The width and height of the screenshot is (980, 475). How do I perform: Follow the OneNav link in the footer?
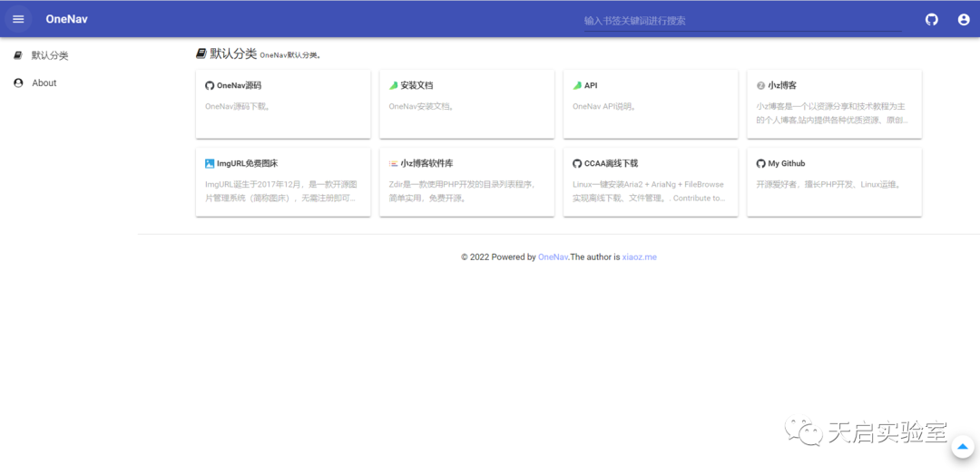(553, 257)
